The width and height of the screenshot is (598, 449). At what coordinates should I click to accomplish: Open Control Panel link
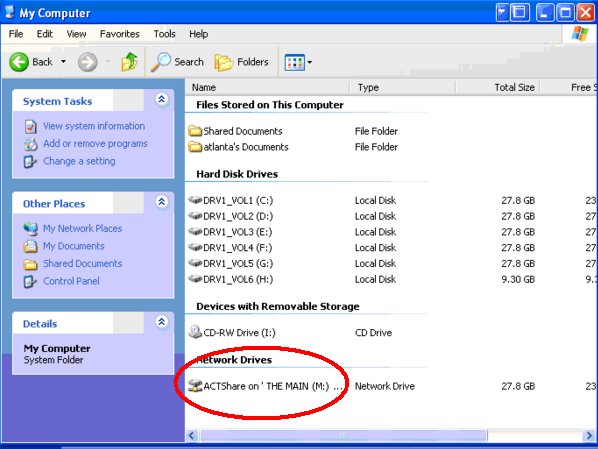coord(71,281)
